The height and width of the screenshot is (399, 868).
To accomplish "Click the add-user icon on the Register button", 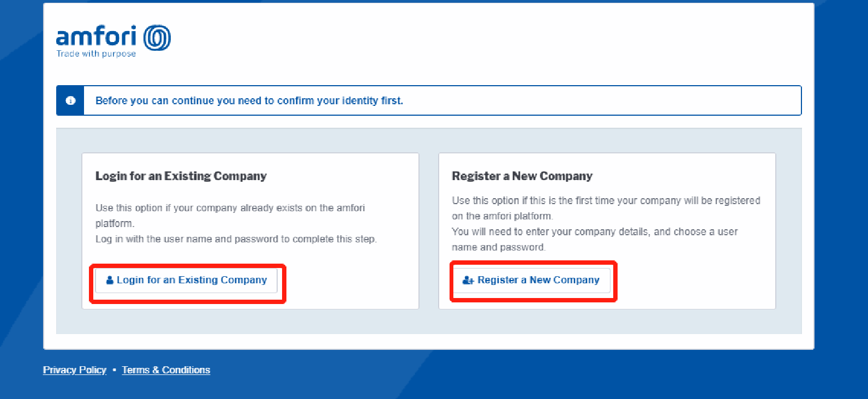I will pos(468,280).
